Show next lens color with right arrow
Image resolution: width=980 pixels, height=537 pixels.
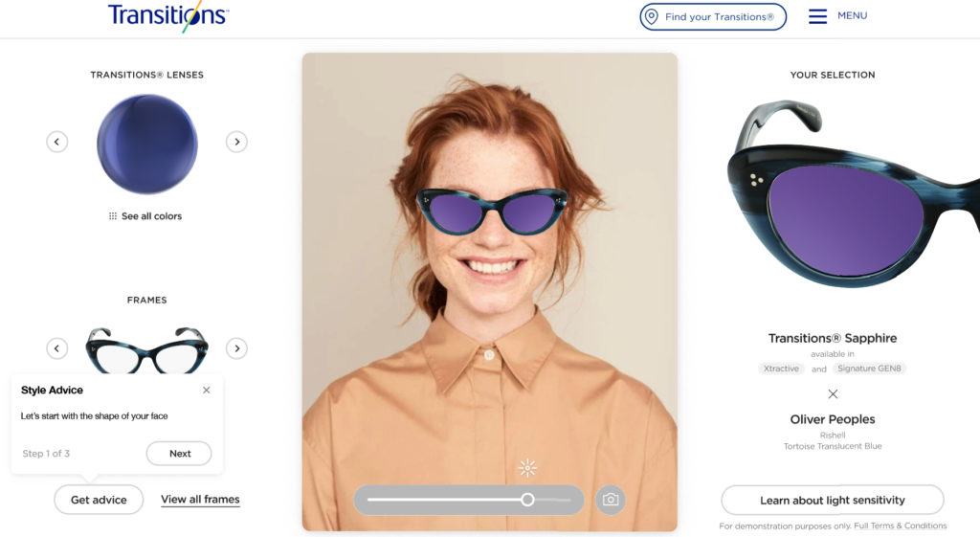[x=237, y=142]
